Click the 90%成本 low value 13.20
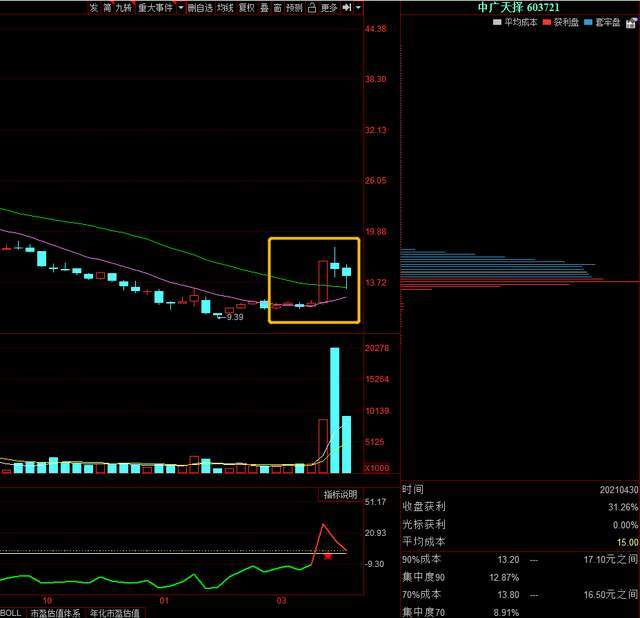640x618 pixels. click(x=509, y=560)
